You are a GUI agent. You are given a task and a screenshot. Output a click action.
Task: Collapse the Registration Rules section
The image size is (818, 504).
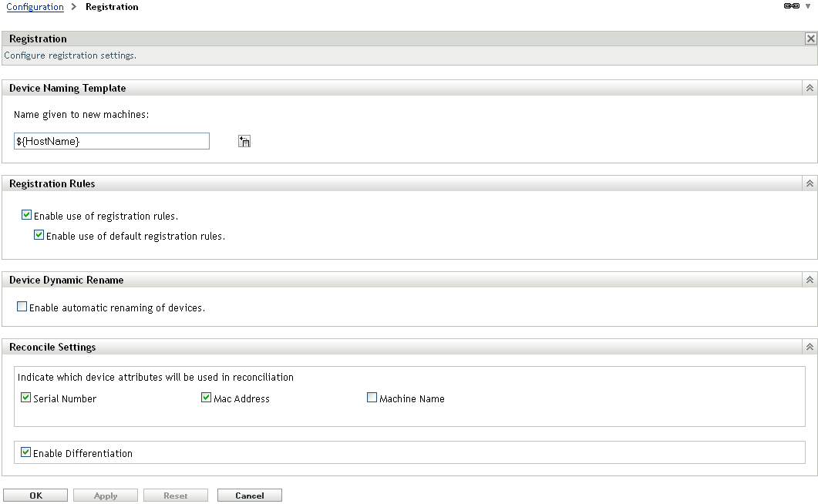pyautogui.click(x=809, y=183)
